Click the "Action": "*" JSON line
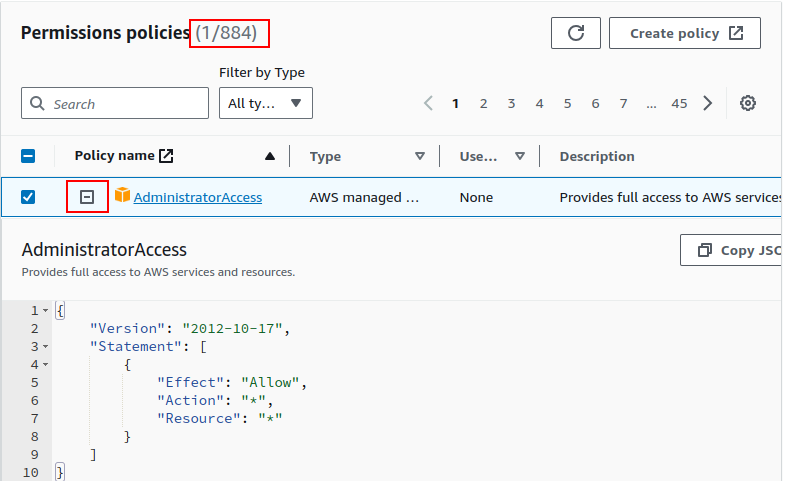This screenshot has width=785, height=481. pyautogui.click(x=215, y=400)
